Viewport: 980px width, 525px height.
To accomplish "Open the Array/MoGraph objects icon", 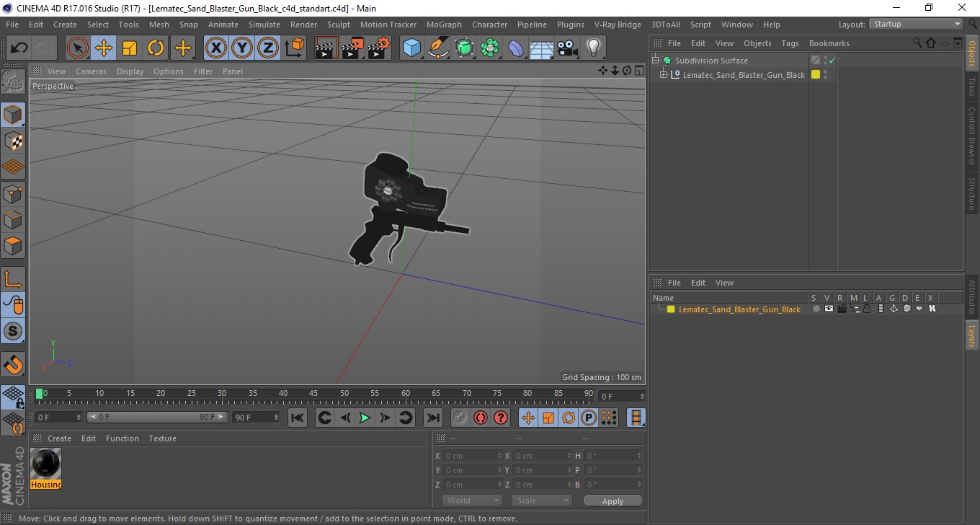I will (490, 48).
